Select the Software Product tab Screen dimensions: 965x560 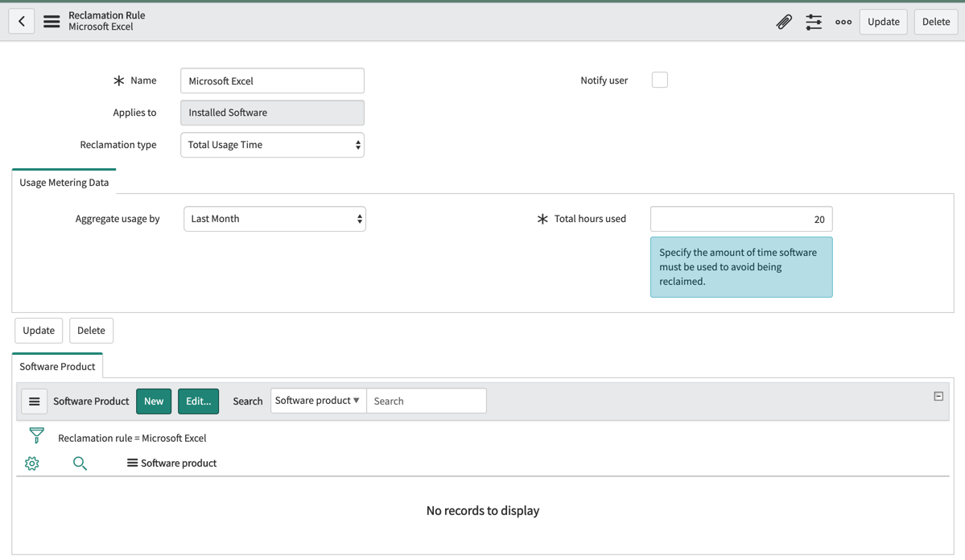(x=57, y=366)
